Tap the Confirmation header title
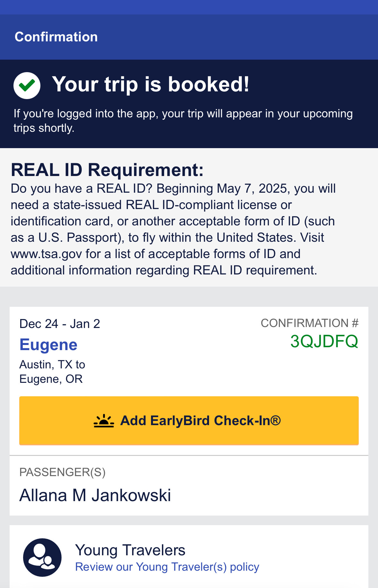 click(56, 37)
